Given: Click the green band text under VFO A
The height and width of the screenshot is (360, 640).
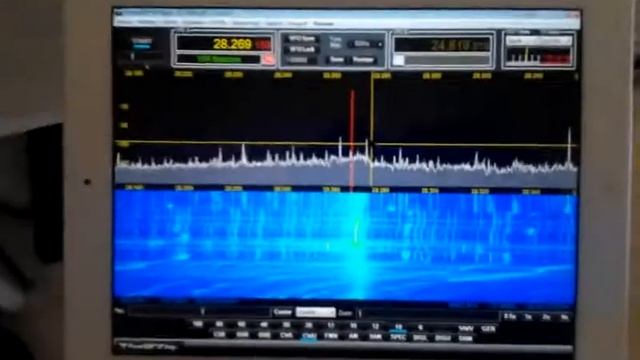Looking at the screenshot, I should [219, 59].
